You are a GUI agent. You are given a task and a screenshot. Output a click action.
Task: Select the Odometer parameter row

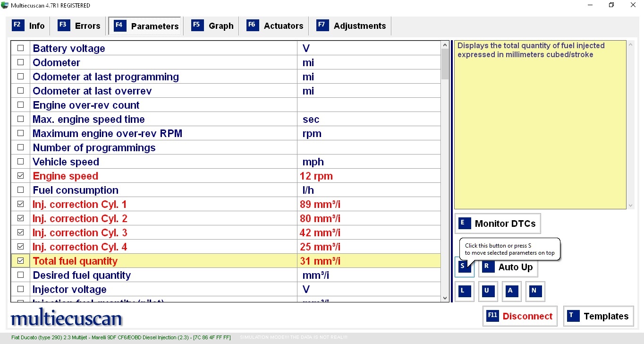pyautogui.click(x=226, y=62)
